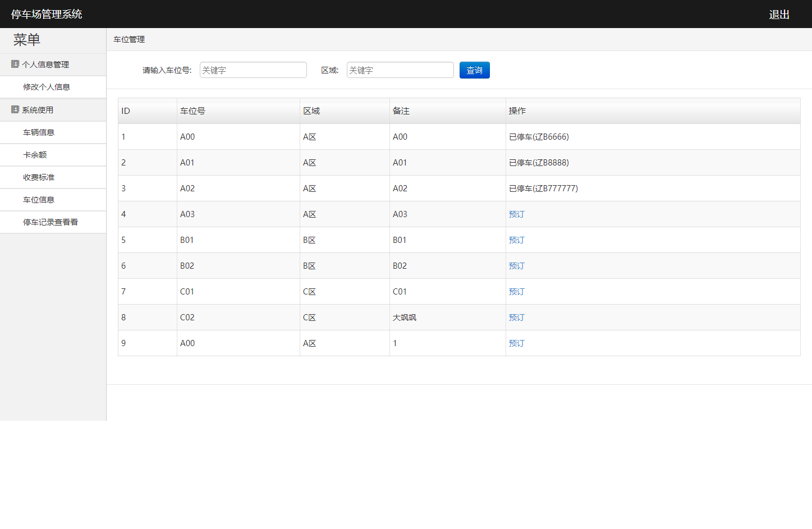The width and height of the screenshot is (812, 529).
Task: Click the 车位号 keyword input field
Action: [x=253, y=70]
